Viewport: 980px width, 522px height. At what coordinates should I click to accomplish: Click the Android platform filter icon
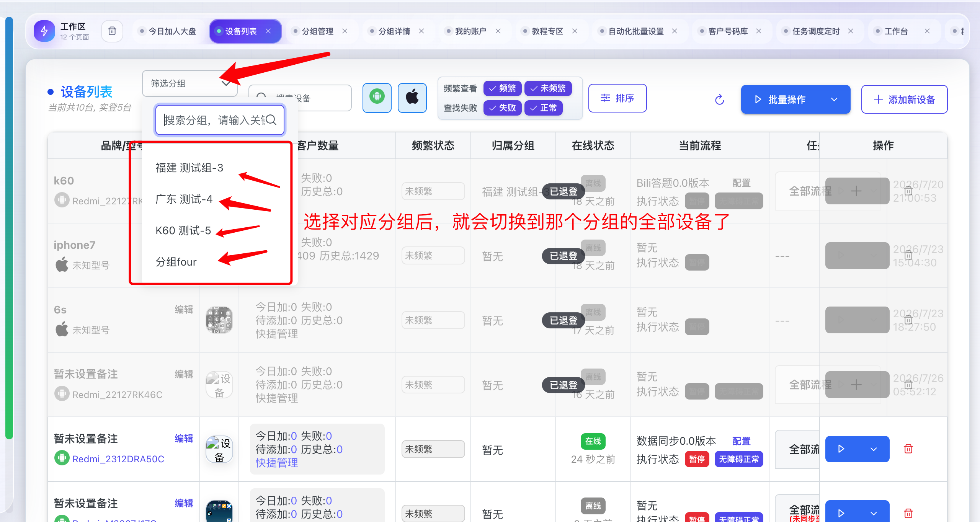[x=377, y=98]
